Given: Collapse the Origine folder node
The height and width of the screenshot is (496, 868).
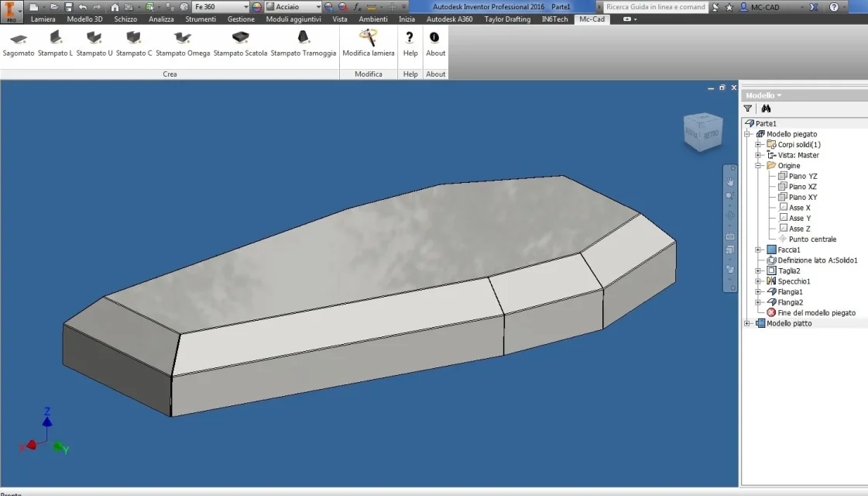Looking at the screenshot, I should click(758, 166).
